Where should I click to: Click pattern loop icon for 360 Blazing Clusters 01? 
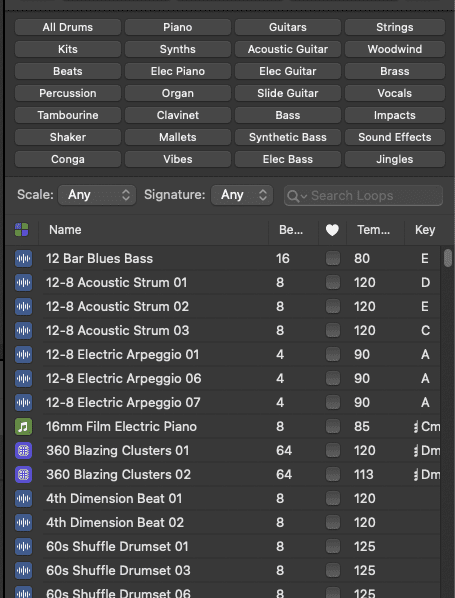(x=23, y=450)
